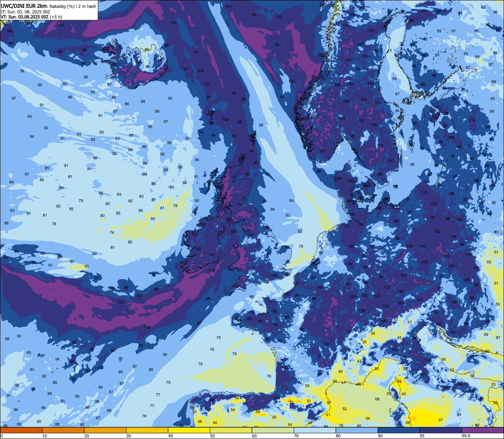The width and height of the screenshot is (504, 439).
Task: Click the '43' humidity value in southern France
Action: coord(359,361)
